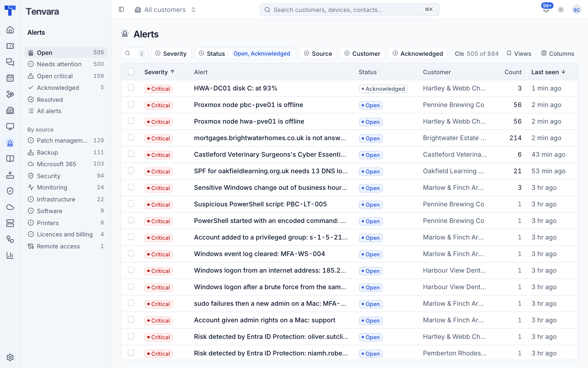
Task: Clear filters with the Cle button
Action: (x=459, y=53)
